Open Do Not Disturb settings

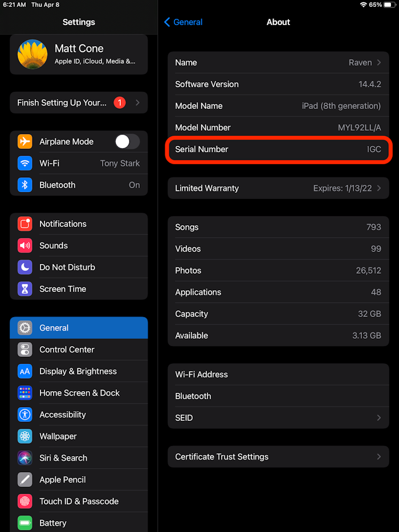(x=79, y=267)
